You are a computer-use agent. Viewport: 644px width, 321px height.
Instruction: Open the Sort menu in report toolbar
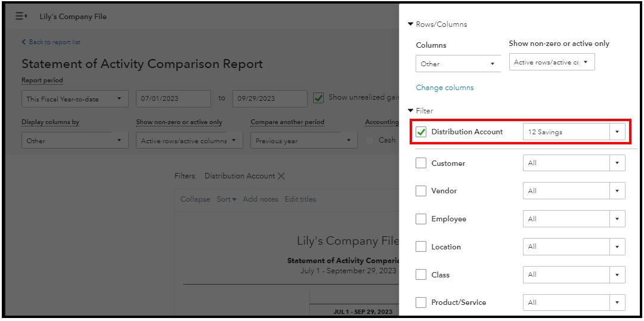pyautogui.click(x=226, y=199)
